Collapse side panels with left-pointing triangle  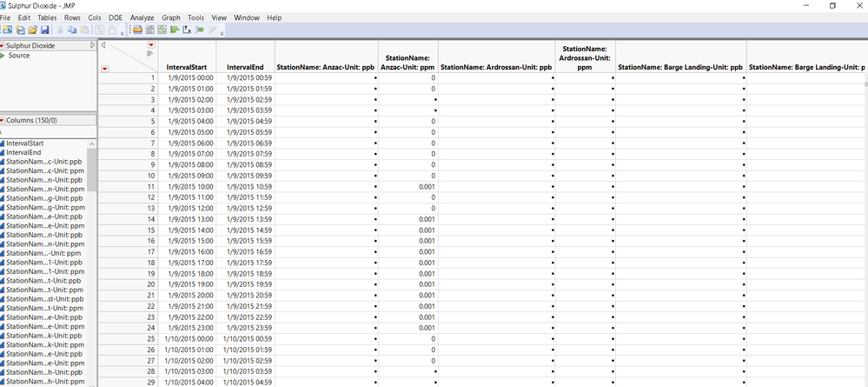[x=103, y=45]
